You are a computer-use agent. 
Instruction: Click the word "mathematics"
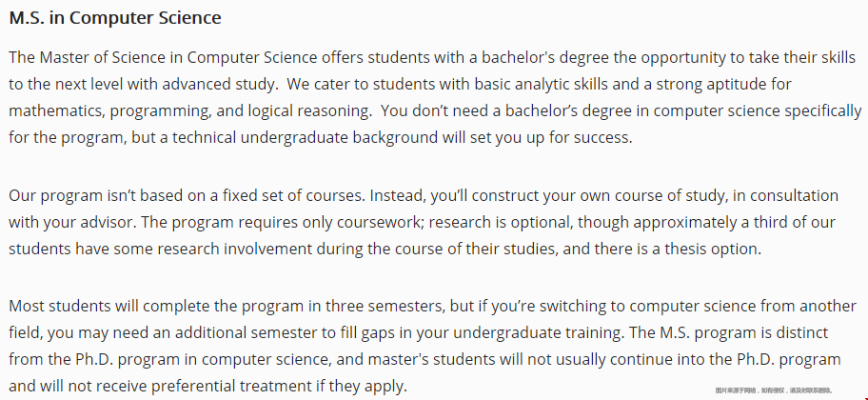(56, 110)
